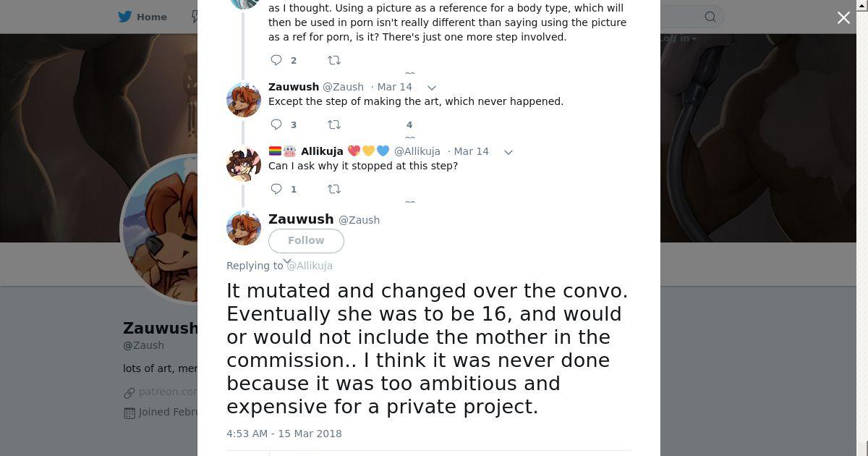
Task: Click the Twitter bird Home icon
Action: coord(125,17)
